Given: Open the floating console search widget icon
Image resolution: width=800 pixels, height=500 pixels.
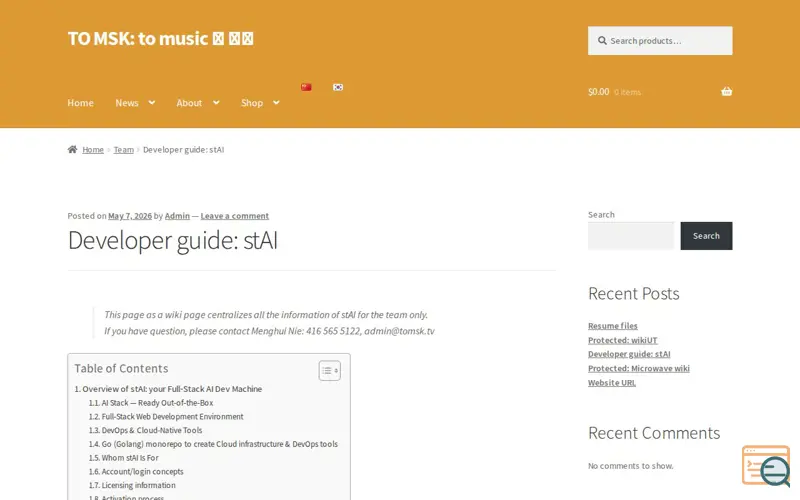Looking at the screenshot, I should (766, 466).
